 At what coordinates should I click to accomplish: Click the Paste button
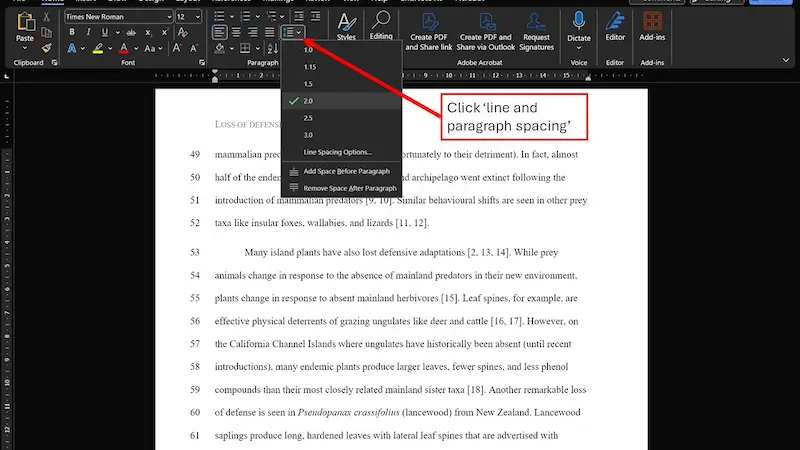(25, 30)
